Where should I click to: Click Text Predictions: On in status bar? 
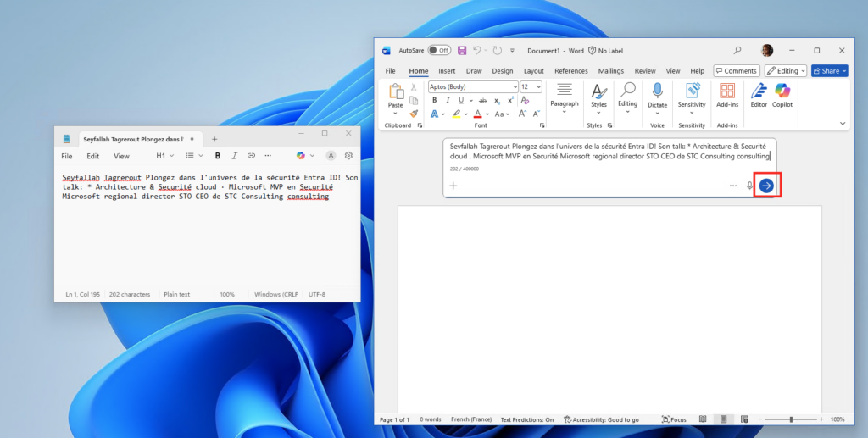tap(526, 419)
